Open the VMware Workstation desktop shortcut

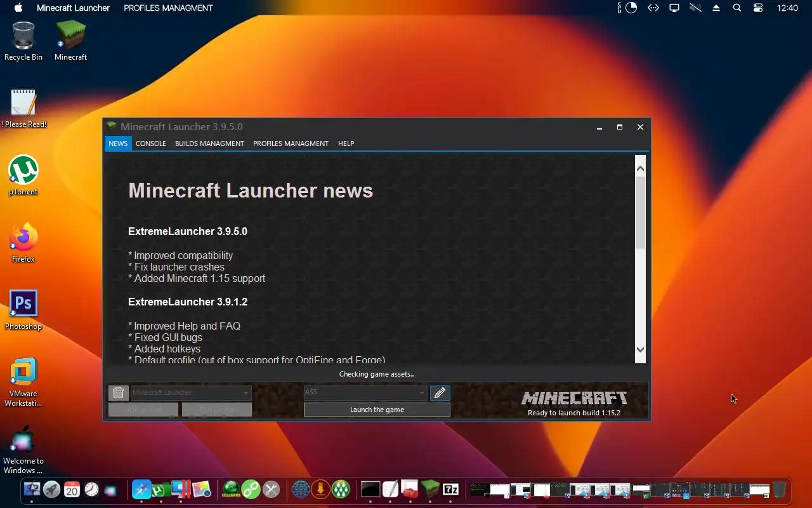23,382
